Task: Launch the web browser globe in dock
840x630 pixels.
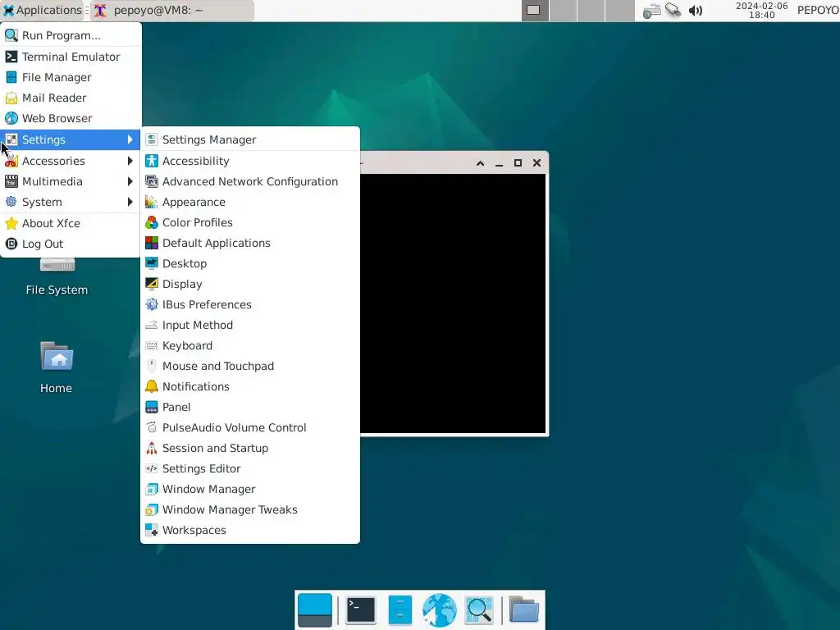Action: coord(440,609)
